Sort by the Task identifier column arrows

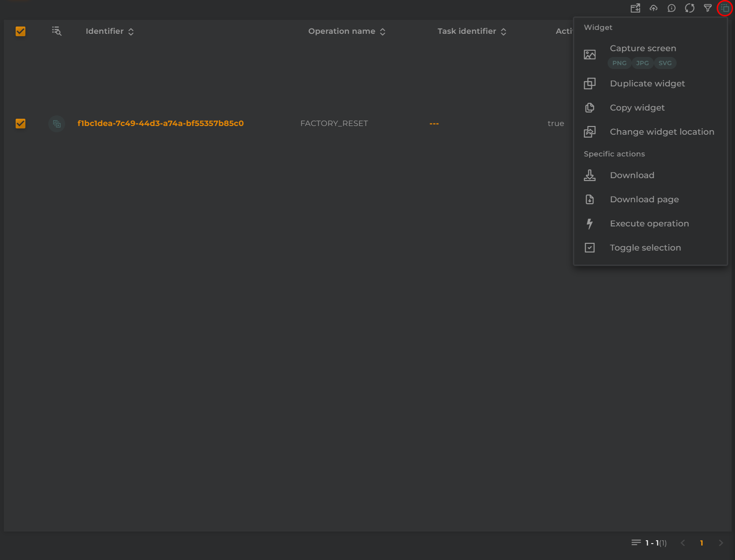coord(503,31)
